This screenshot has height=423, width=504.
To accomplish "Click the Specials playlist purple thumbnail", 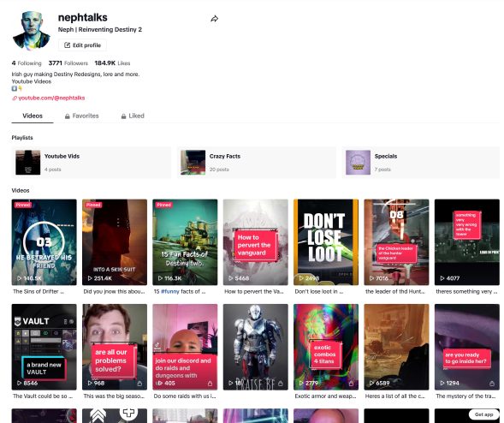I will (358, 163).
